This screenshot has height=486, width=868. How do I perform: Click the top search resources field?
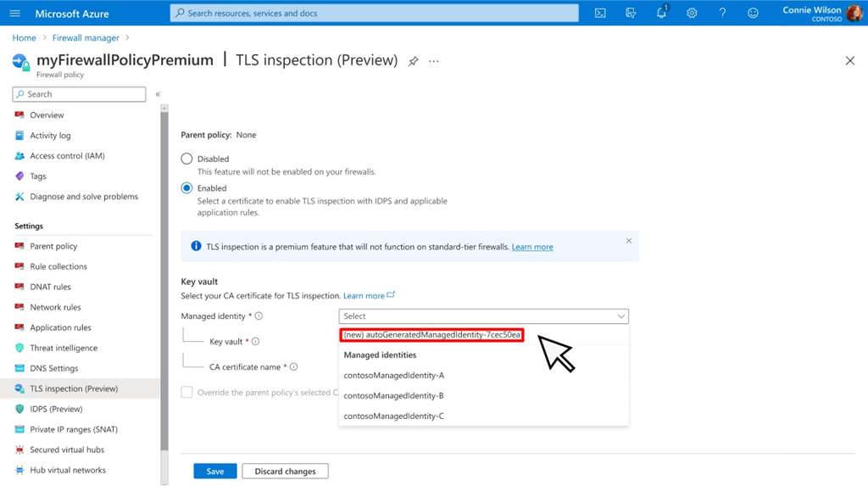(373, 13)
